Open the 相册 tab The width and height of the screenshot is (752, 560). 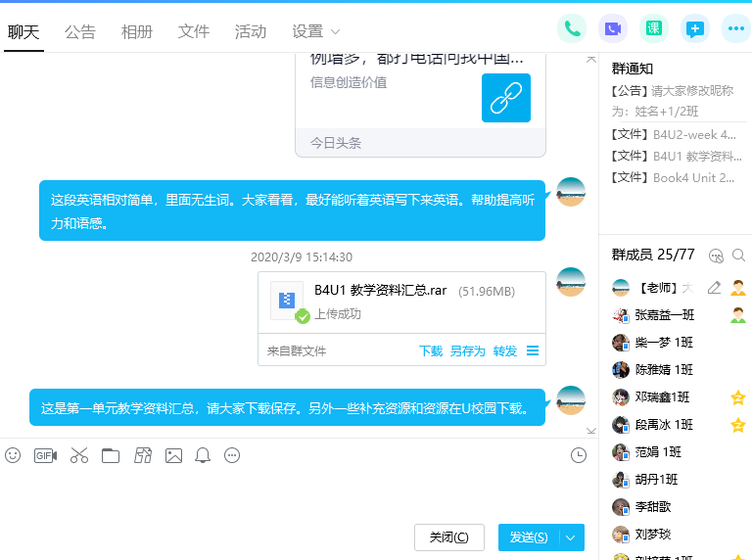[x=137, y=31]
